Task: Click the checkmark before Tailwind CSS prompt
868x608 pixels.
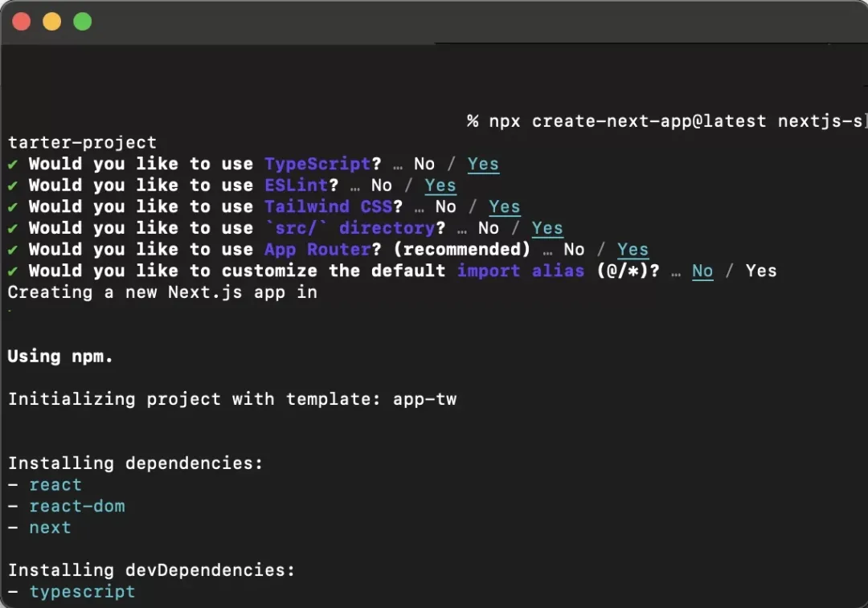Action: [x=13, y=207]
